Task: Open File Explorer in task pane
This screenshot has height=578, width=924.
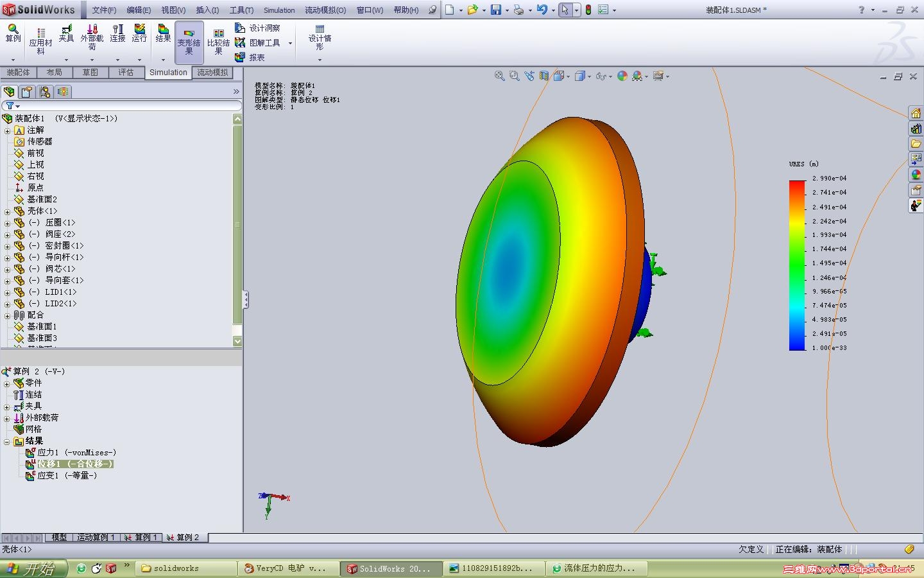Action: pos(916,144)
